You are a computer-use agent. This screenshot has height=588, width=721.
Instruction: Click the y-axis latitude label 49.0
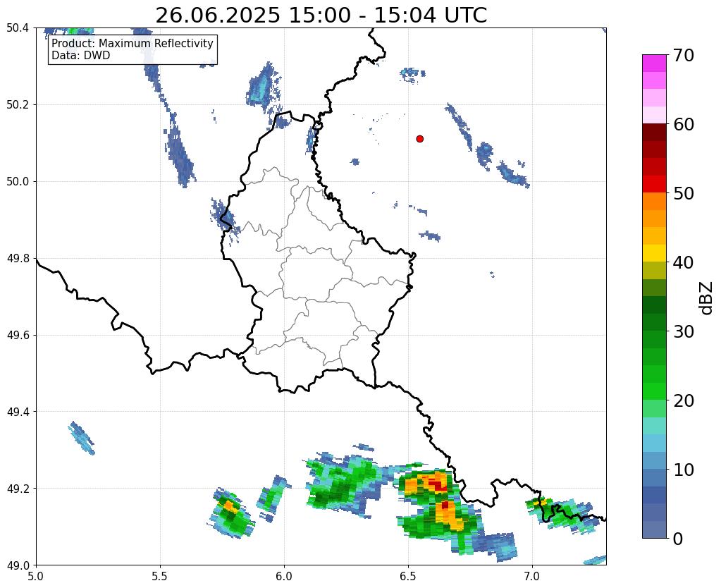pos(18,565)
